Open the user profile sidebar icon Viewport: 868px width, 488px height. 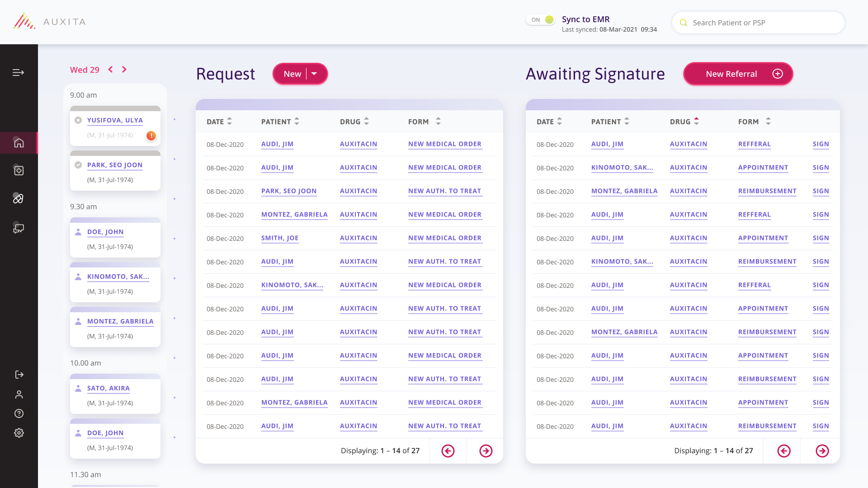pos(19,394)
